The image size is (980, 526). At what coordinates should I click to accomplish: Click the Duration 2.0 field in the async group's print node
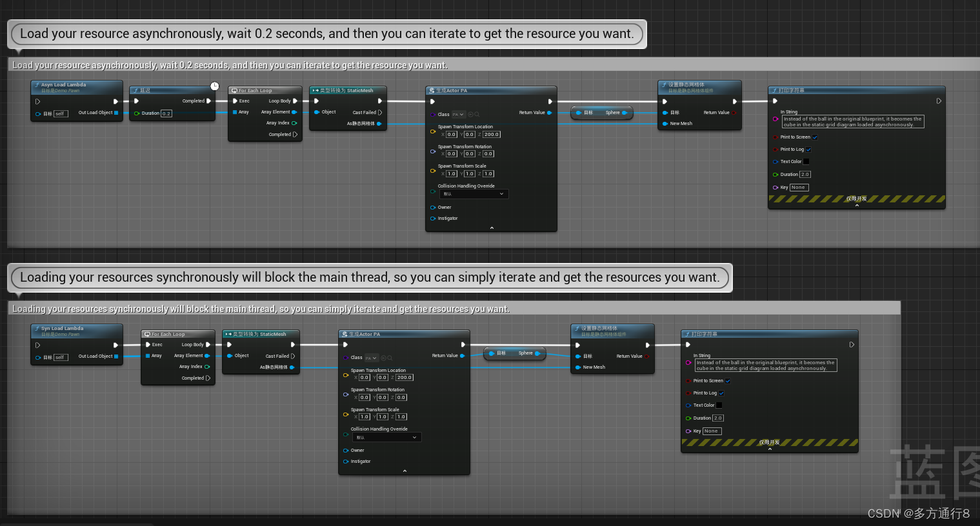click(x=805, y=175)
